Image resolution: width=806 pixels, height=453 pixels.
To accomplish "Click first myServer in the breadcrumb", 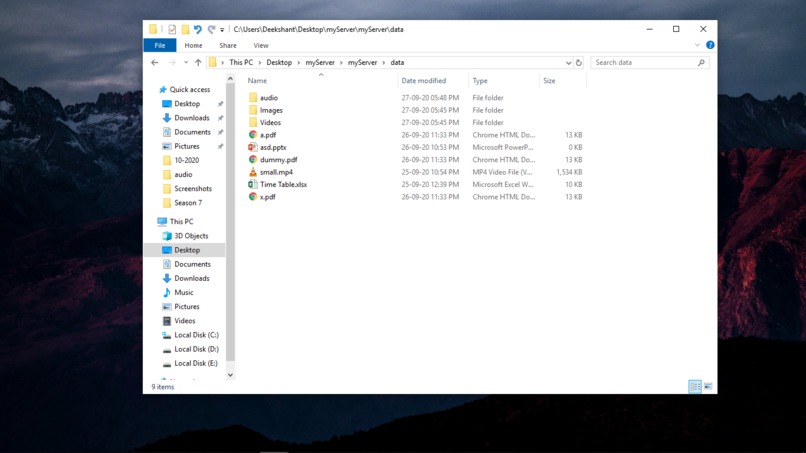I will tap(320, 62).
